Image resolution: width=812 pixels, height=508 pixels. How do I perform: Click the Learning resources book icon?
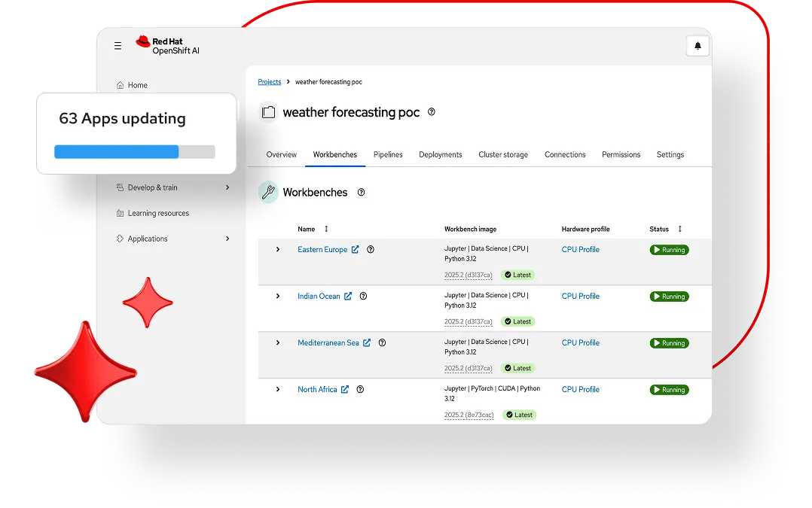[121, 213]
